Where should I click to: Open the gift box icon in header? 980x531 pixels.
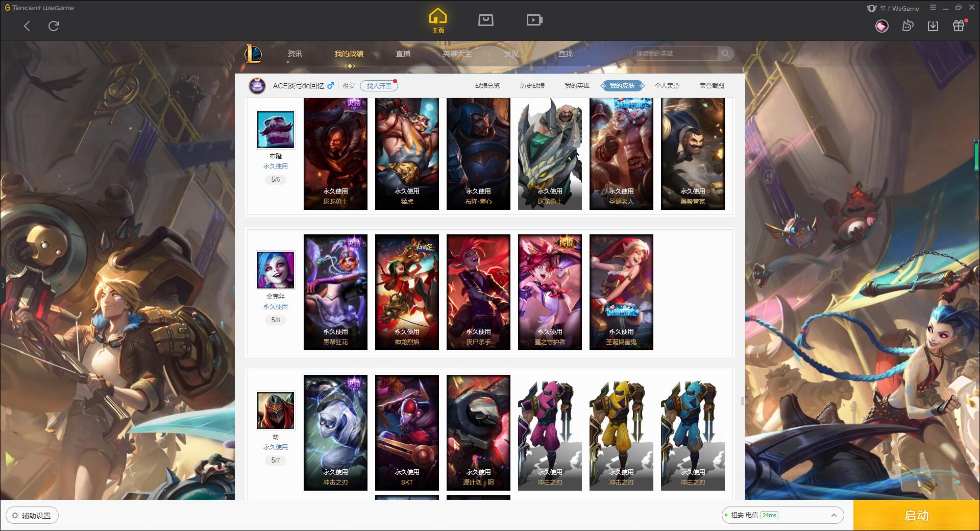pos(959,26)
